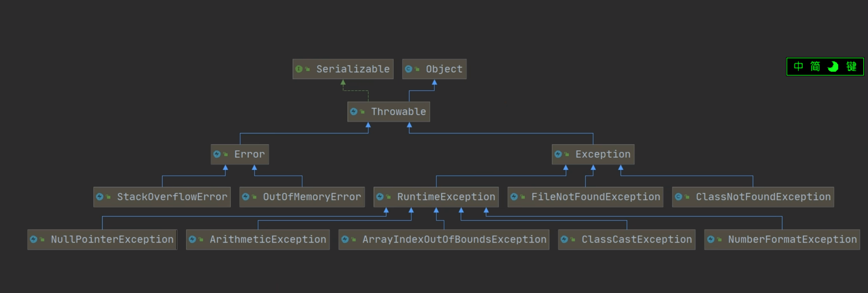This screenshot has width=868, height=293.
Task: Select the RuntimeException node
Action: [x=436, y=197]
